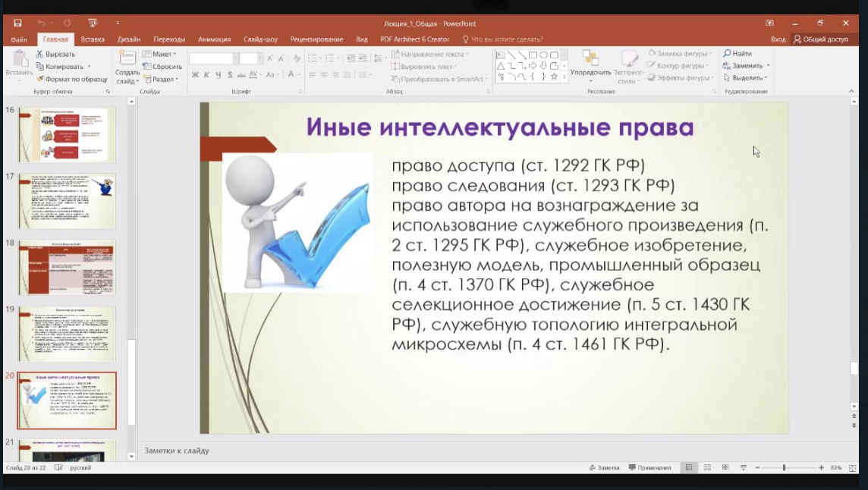Open Экспресс-стили quick styles gallery

[628, 66]
